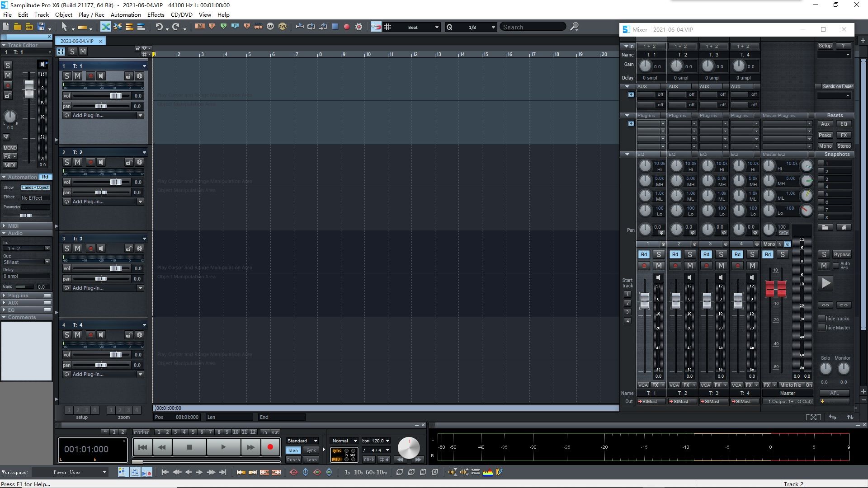Open Add Plug-in dropdown on track T: 1
Screen dimensions: 868x488
[140, 115]
